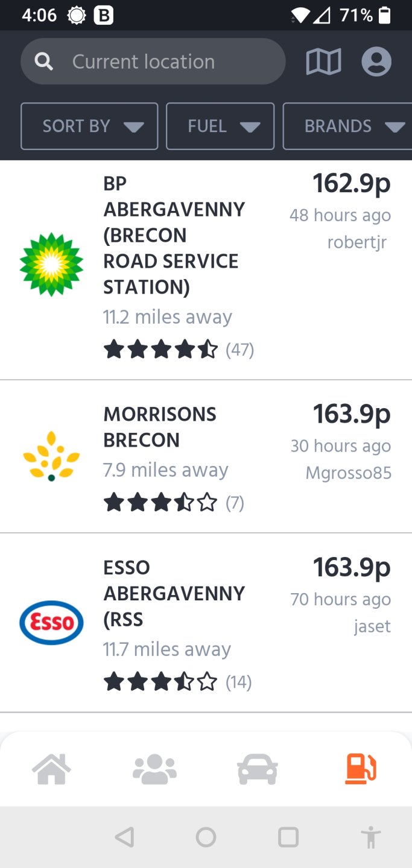Viewport: 412px width, 868px height.
Task: Open your profile account icon
Action: pyautogui.click(x=376, y=61)
